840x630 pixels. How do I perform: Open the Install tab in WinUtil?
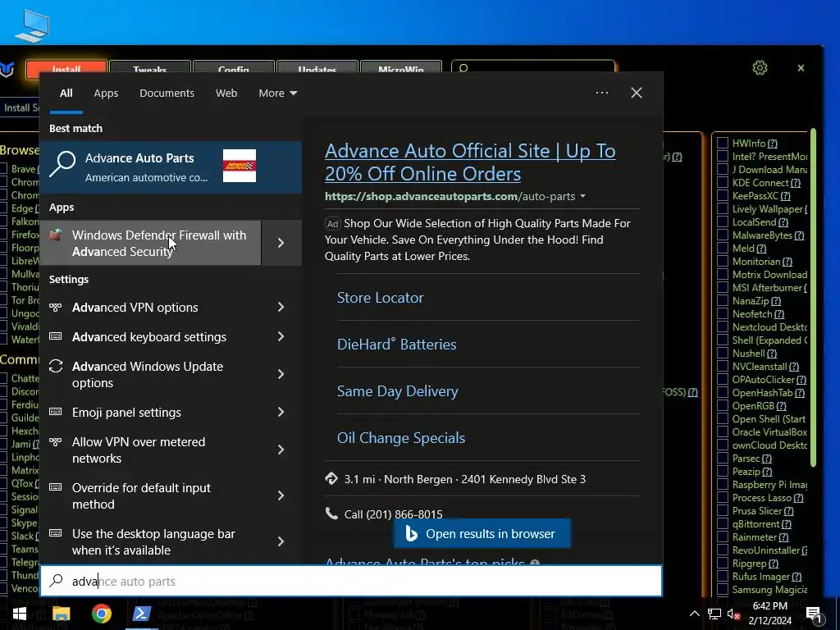[66, 69]
